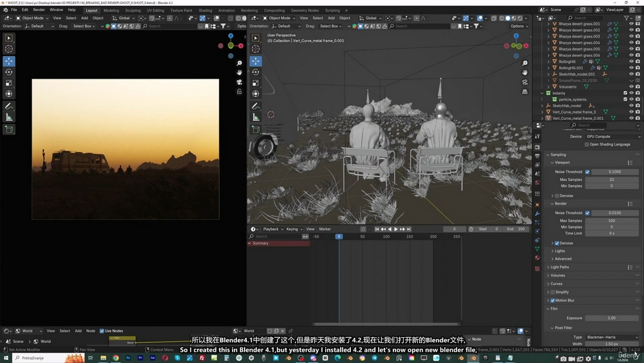Select the Scale tool in the right viewport toolbar
The width and height of the screenshot is (644, 363).
tap(256, 83)
